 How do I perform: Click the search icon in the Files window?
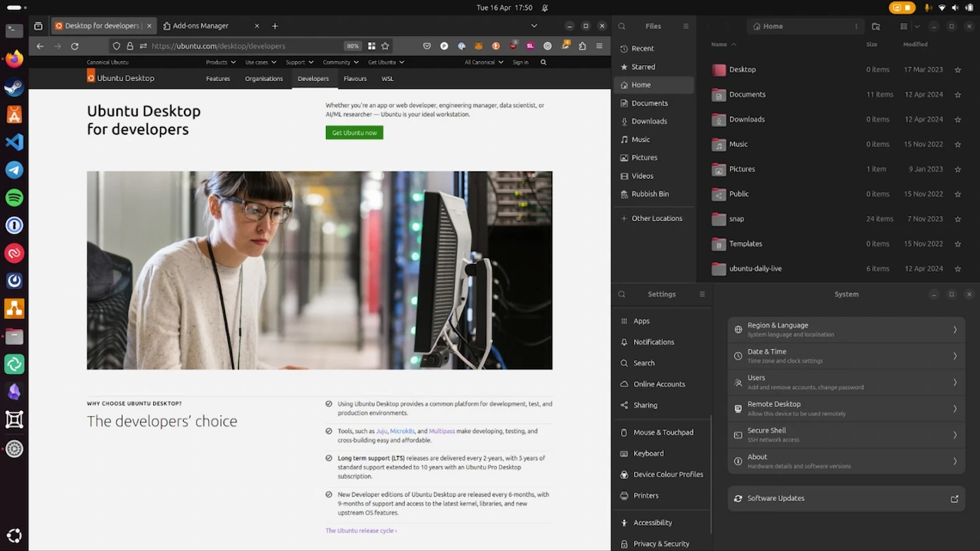[622, 26]
